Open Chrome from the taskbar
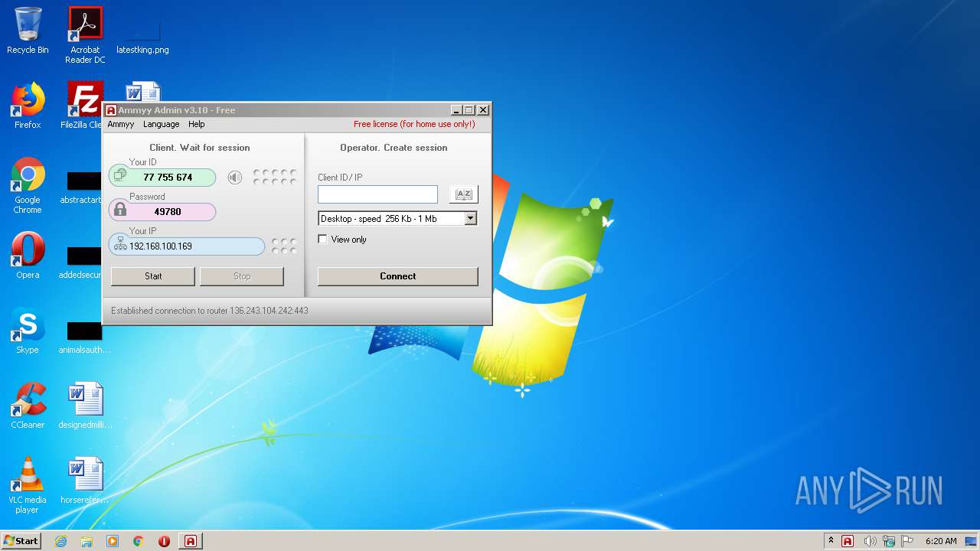The width and height of the screenshot is (980, 551). click(x=139, y=541)
